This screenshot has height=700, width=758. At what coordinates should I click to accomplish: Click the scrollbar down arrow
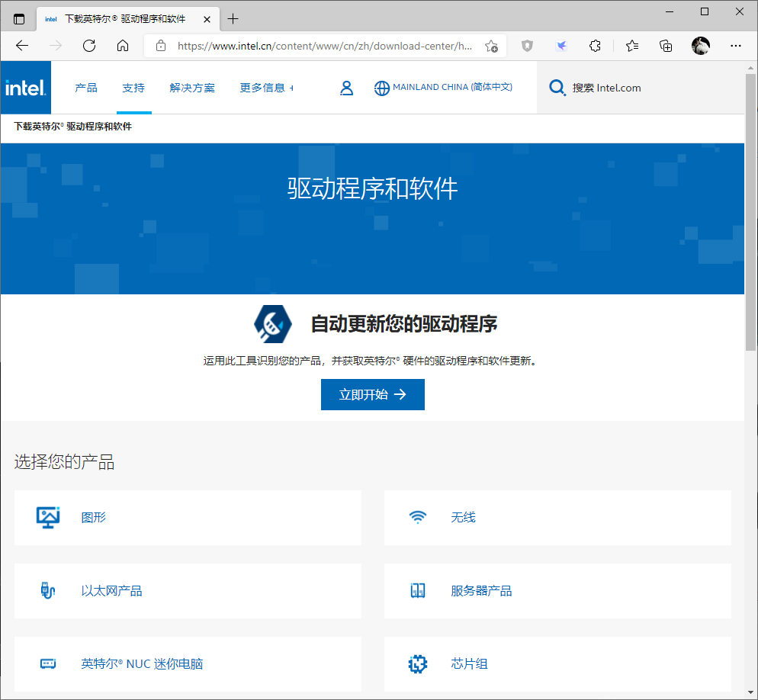coord(750,692)
